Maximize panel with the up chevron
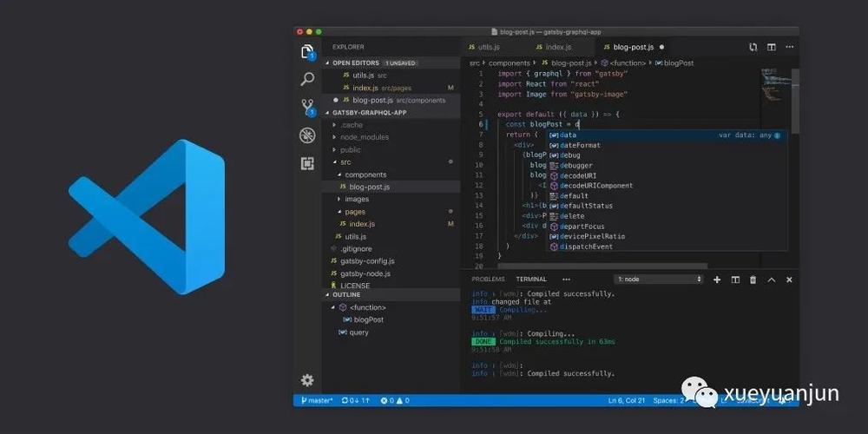 771,279
